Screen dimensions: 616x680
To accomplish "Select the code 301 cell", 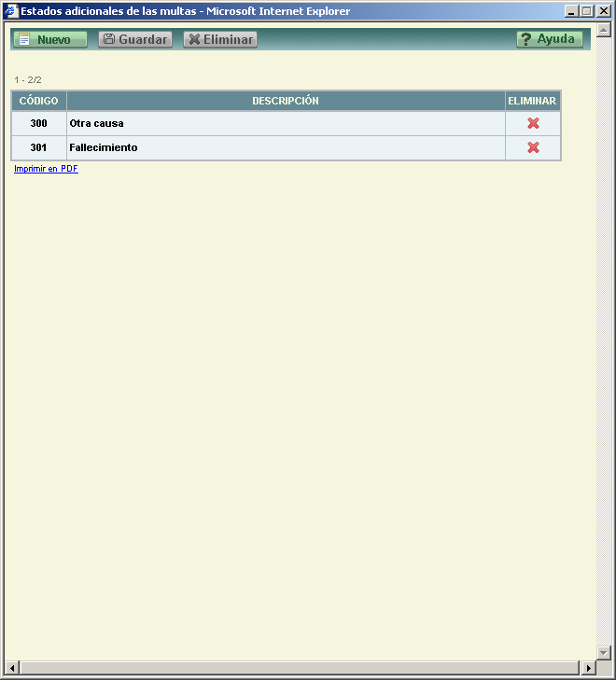I will coord(39,147).
